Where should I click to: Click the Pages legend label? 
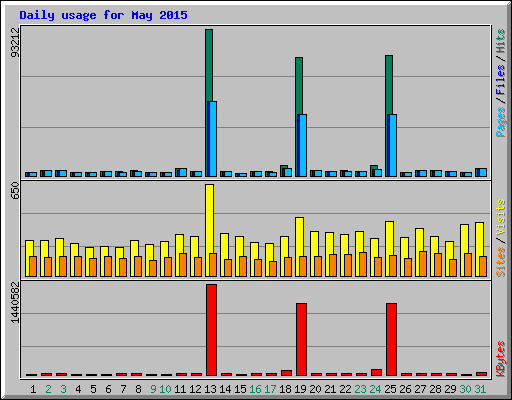click(x=501, y=122)
